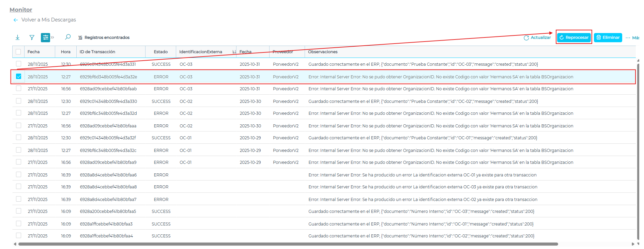Check the first row's checkbox at 12:30 OC-03
Image resolution: width=644 pixels, height=249 pixels.
[19, 64]
